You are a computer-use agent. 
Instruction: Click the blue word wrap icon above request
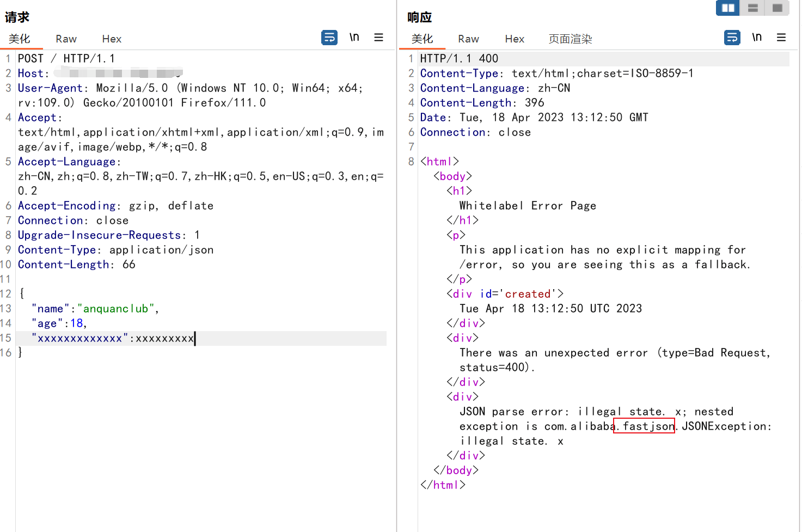pos(329,37)
